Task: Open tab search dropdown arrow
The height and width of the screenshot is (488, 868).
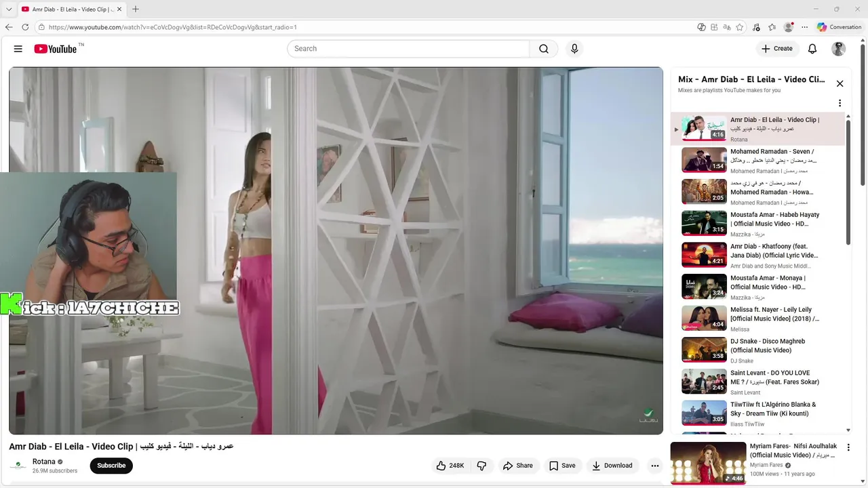Action: click(x=8, y=9)
